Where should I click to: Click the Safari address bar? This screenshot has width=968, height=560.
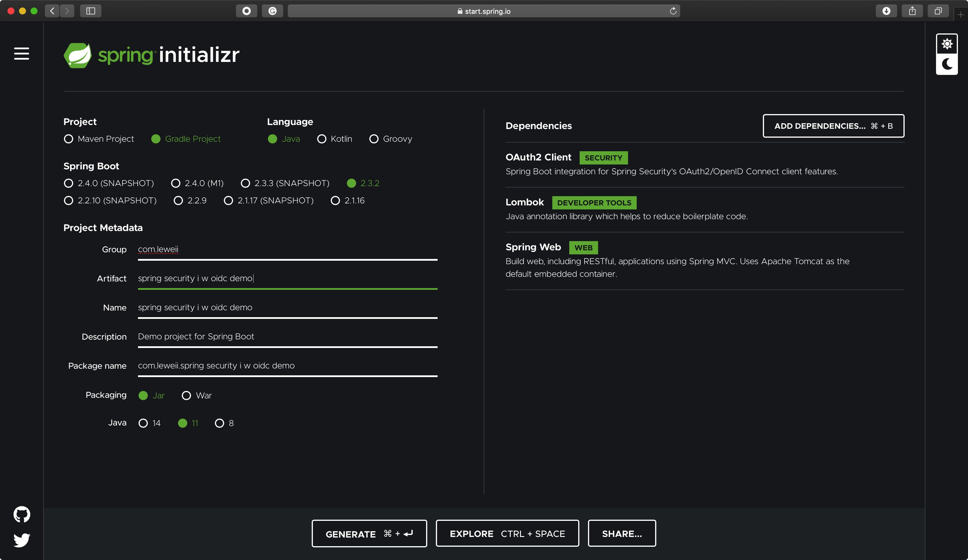point(484,11)
